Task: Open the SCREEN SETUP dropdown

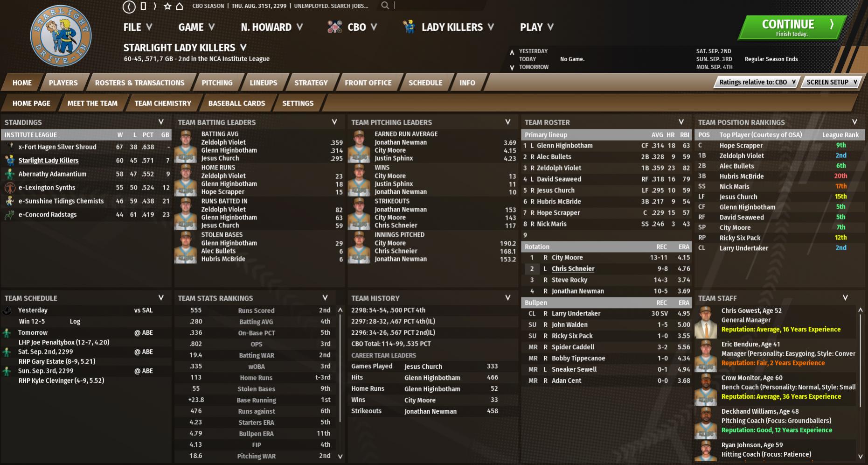Action: point(832,82)
